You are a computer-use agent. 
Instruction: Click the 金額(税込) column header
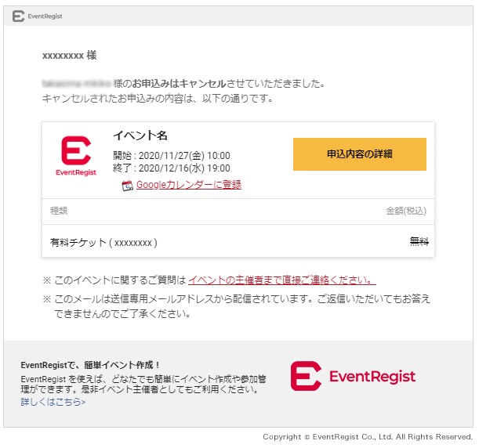[406, 211]
